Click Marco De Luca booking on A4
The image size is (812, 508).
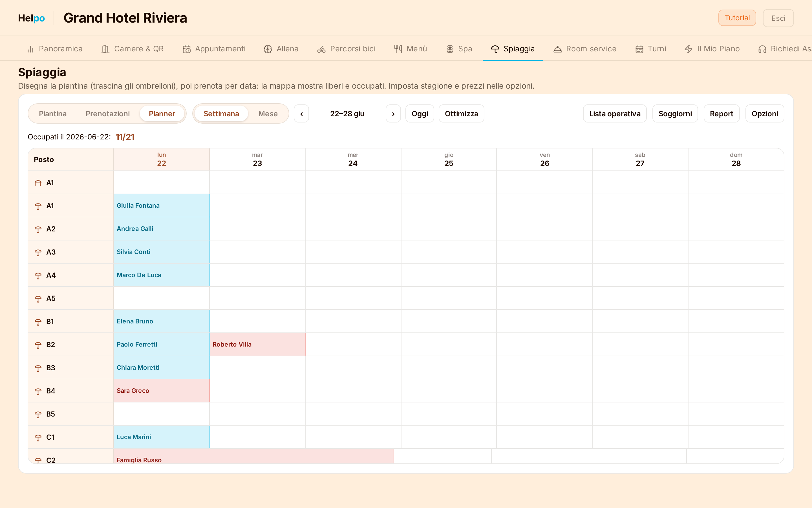[161, 275]
